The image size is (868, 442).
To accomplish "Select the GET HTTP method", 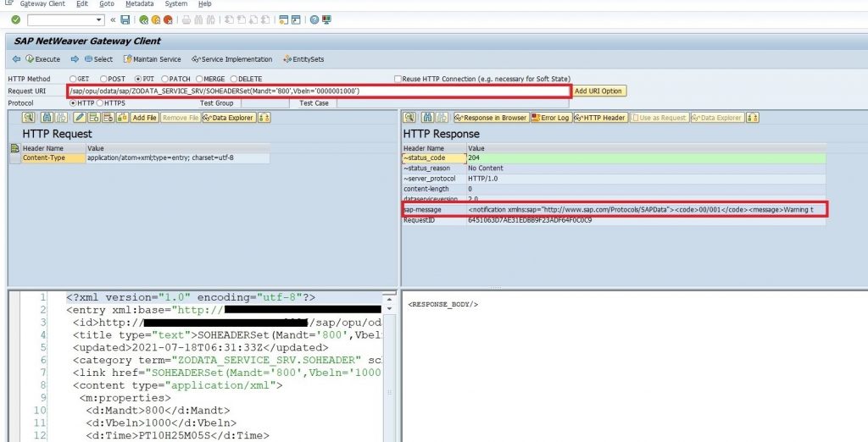I will click(73, 79).
